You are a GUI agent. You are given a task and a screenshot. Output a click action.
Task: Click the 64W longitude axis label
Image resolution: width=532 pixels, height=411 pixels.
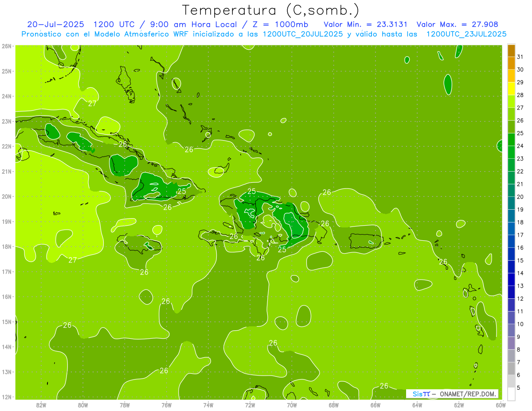tap(417, 405)
